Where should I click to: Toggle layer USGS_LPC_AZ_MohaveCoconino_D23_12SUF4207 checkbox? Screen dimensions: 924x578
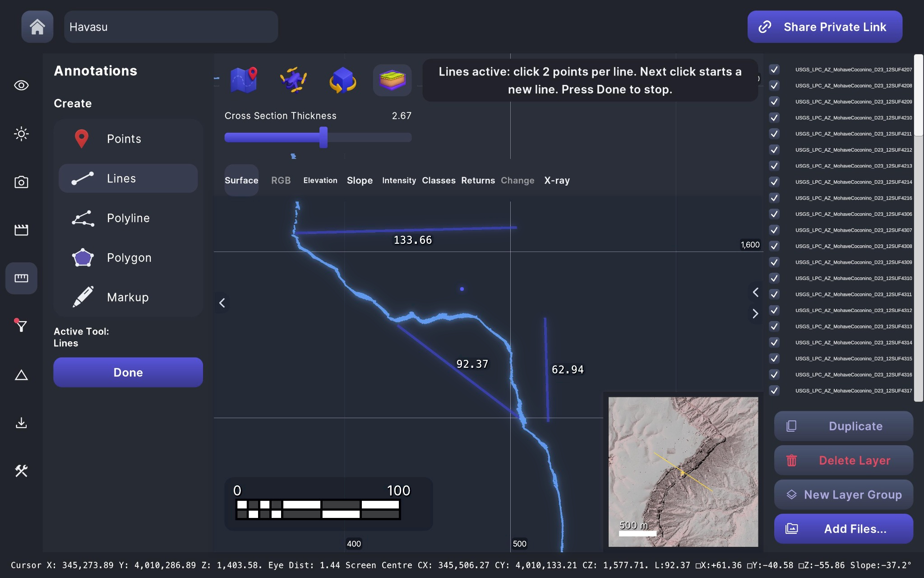pos(774,70)
